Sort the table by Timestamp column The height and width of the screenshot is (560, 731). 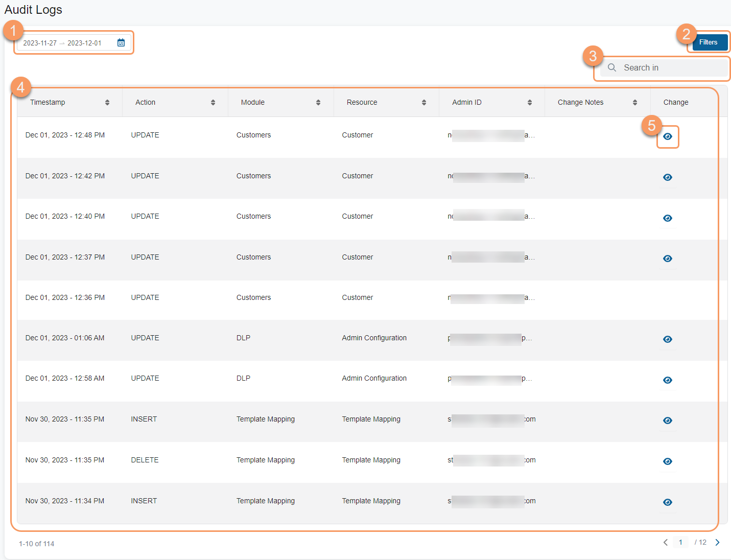click(x=107, y=102)
